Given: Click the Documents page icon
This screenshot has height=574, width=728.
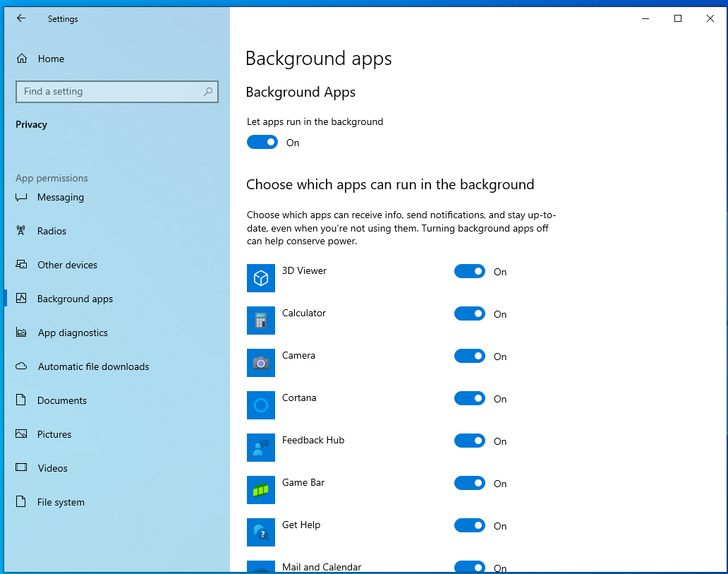Looking at the screenshot, I should 21,400.
